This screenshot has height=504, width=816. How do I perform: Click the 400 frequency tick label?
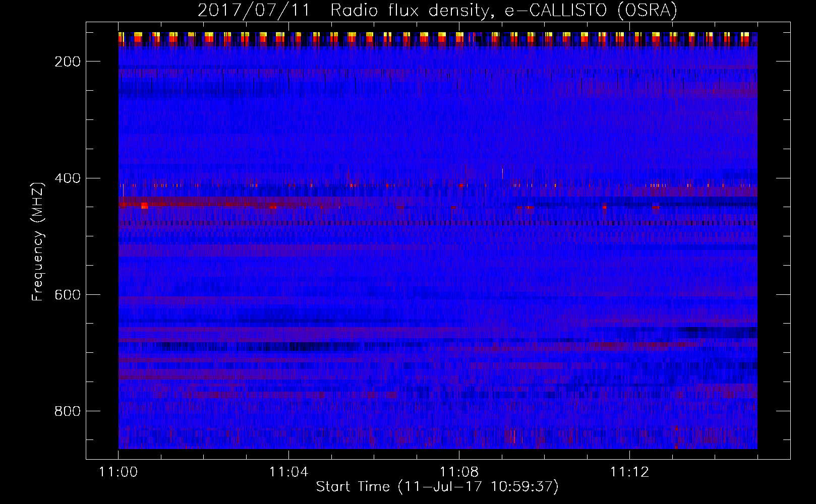(68, 178)
